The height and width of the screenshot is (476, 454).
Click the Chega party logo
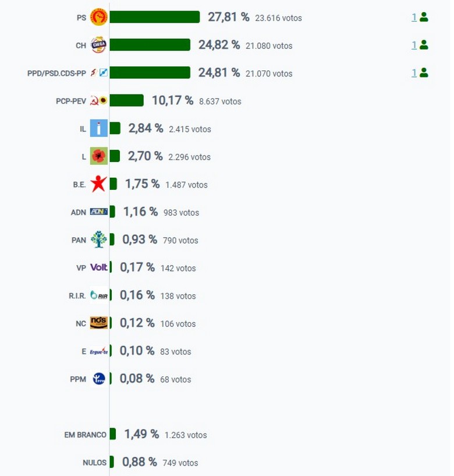coord(99,45)
